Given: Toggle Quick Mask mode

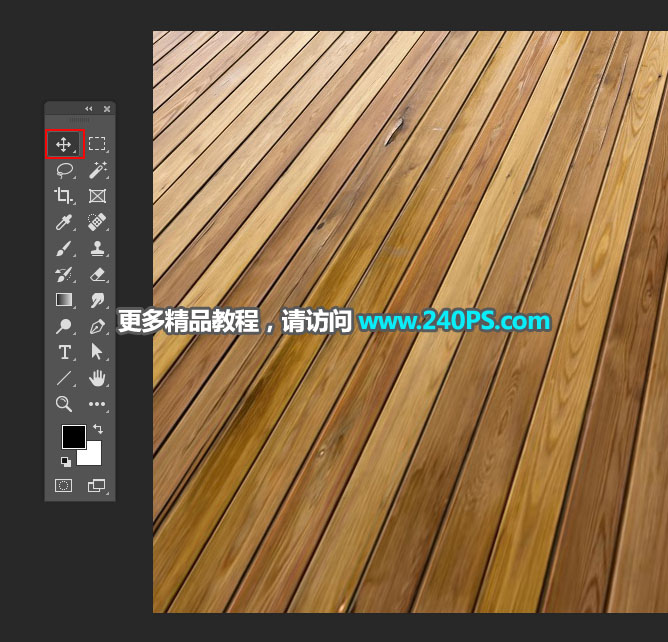Looking at the screenshot, I should (x=63, y=485).
